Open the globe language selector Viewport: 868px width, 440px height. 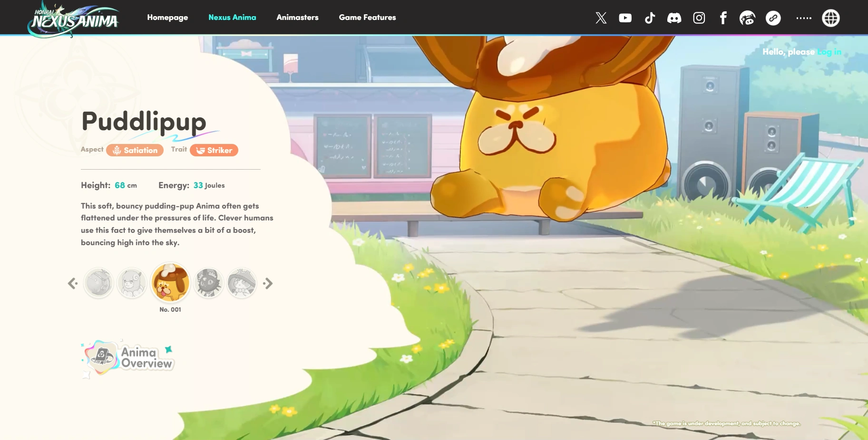(x=830, y=18)
